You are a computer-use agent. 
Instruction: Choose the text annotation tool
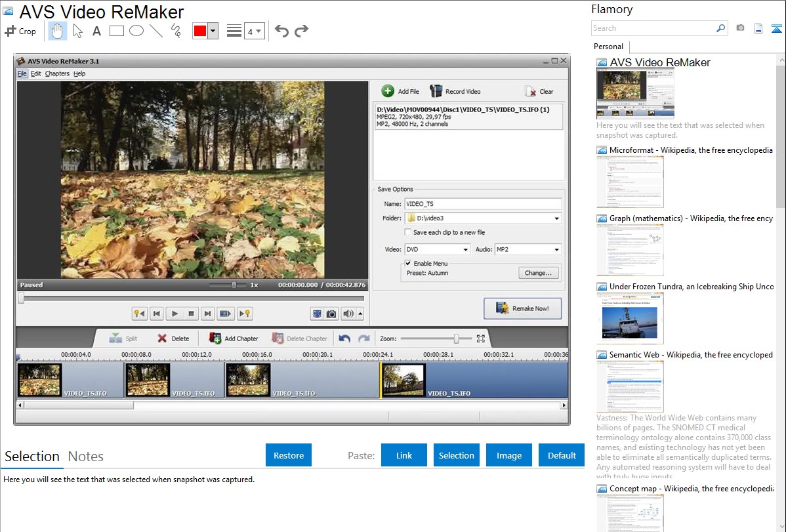click(96, 31)
